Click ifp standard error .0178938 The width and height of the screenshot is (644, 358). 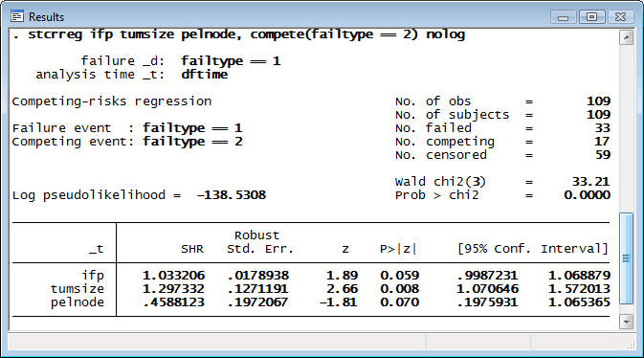[258, 276]
